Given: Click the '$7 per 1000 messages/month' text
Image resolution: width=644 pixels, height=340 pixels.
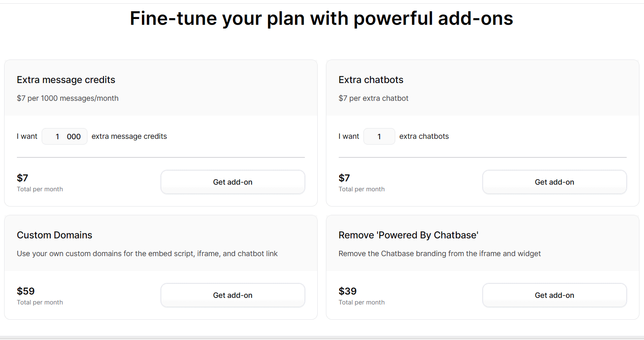Looking at the screenshot, I should point(68,98).
